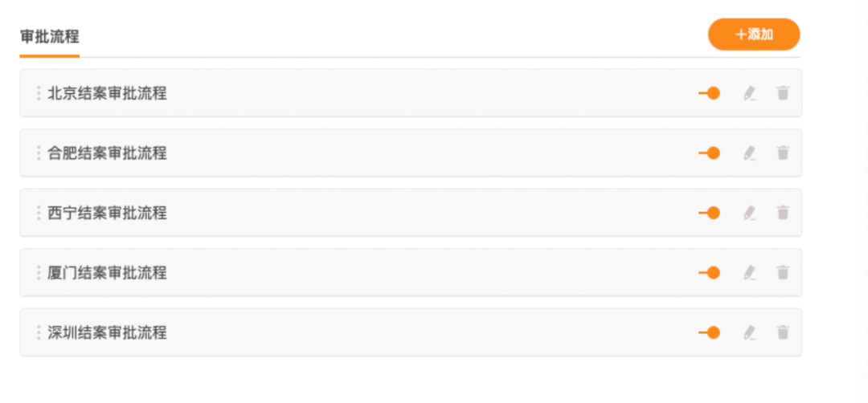Edit the 北京结案审批流程 entry
Image resolution: width=868 pixels, height=403 pixels.
(x=750, y=93)
